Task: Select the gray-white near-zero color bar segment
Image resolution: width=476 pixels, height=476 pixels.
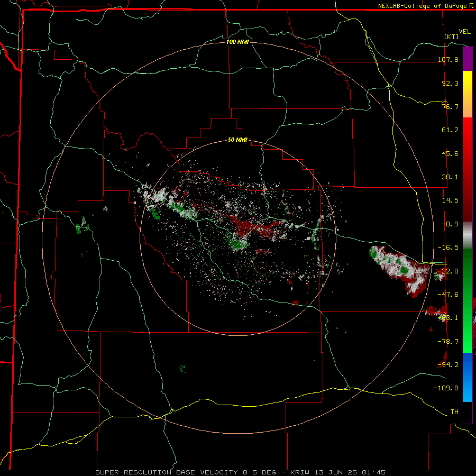Action: point(467,235)
